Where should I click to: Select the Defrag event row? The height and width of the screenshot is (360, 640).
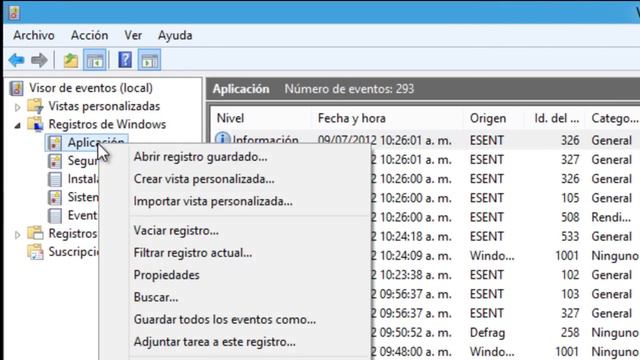tap(505, 333)
